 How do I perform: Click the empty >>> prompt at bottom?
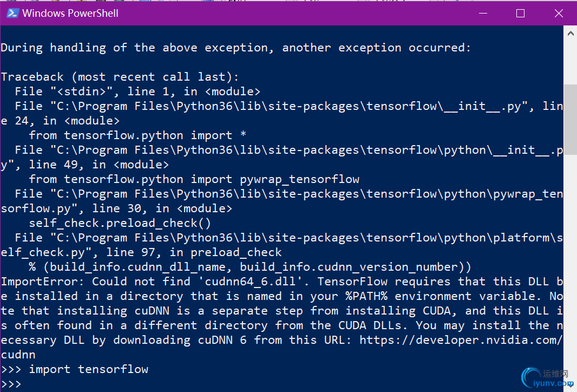(11, 384)
